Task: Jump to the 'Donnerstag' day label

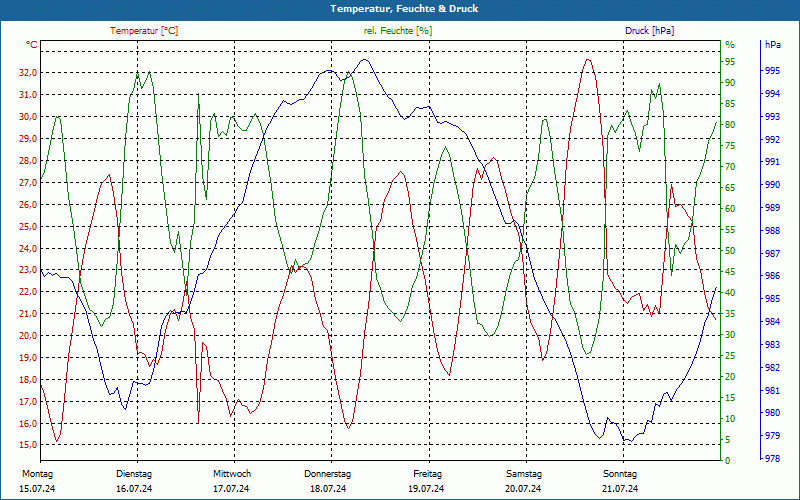Action: coord(328,474)
